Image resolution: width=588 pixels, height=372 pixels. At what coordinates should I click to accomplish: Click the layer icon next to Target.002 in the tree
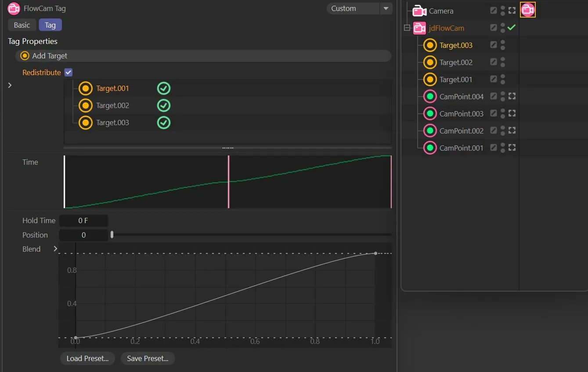(494, 62)
